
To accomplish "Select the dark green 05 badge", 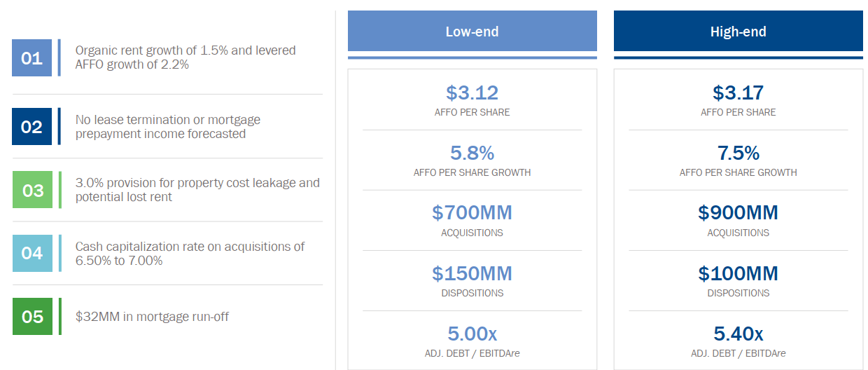I will (32, 317).
